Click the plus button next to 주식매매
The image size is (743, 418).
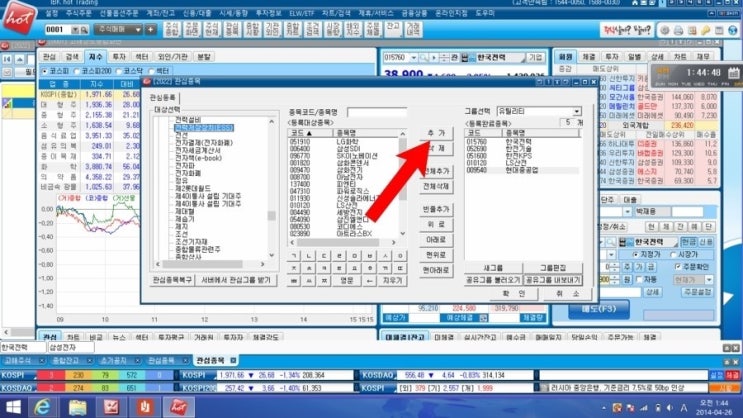(x=150, y=30)
